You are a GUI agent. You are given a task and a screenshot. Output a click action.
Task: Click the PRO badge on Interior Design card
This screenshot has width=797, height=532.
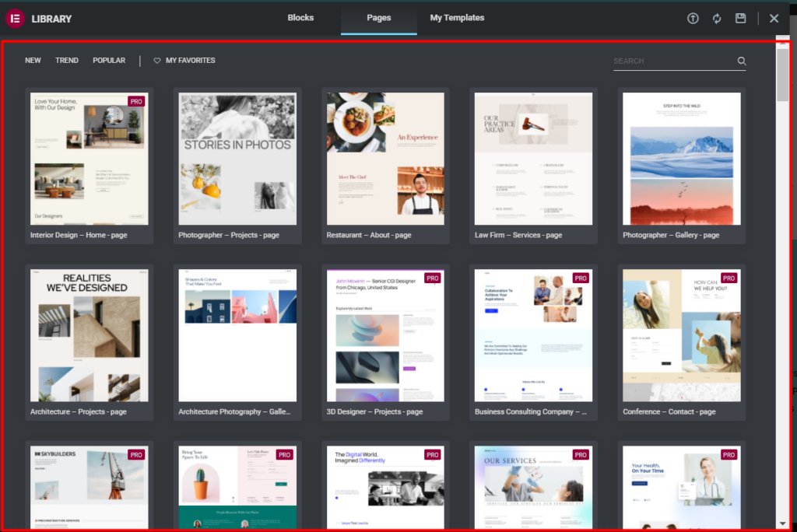tap(136, 102)
